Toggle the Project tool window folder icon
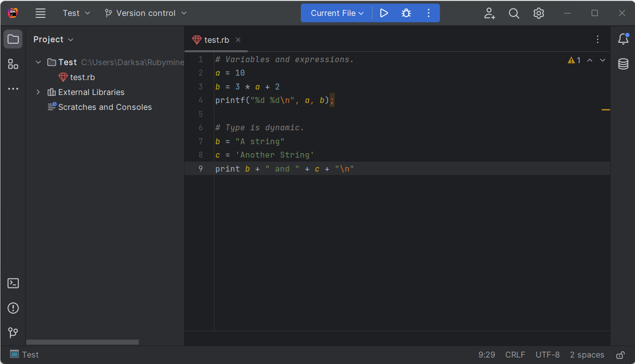 13,39
